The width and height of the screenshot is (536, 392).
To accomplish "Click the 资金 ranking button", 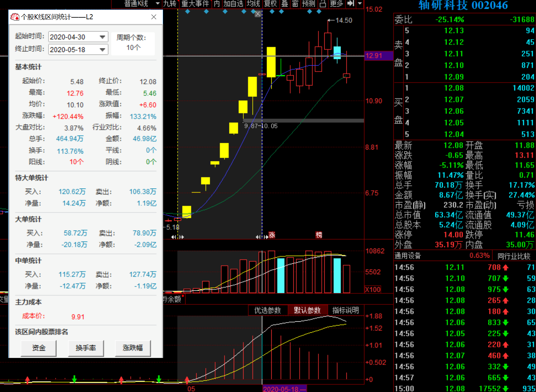I will coord(39,348).
